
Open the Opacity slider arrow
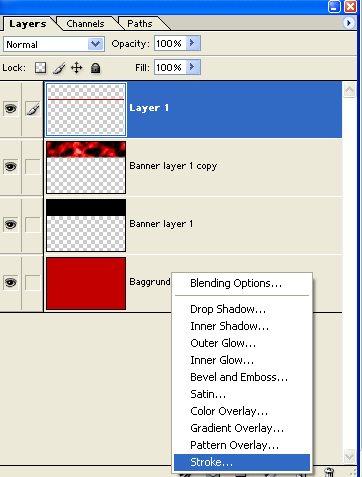click(193, 43)
